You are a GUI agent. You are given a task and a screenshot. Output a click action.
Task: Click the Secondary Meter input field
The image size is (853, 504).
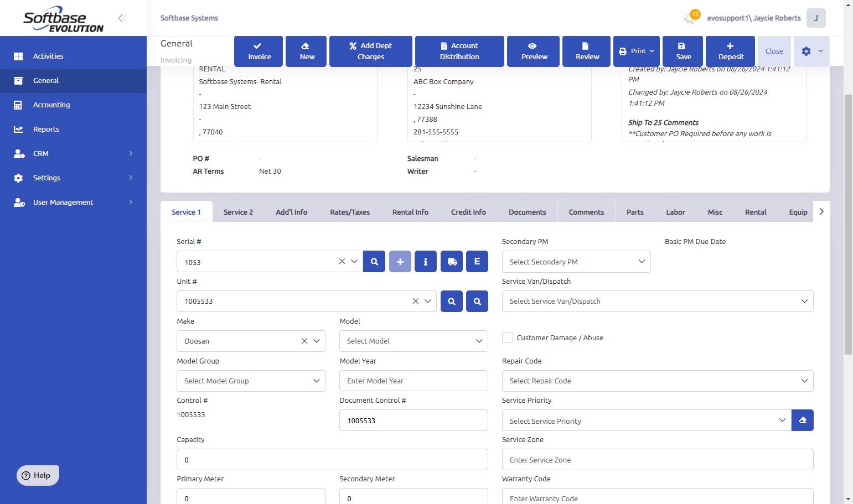(x=413, y=497)
